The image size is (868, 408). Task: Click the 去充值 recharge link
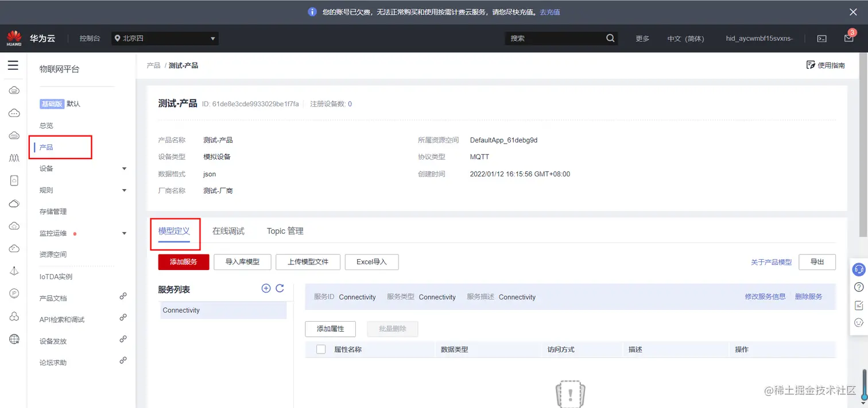point(549,11)
